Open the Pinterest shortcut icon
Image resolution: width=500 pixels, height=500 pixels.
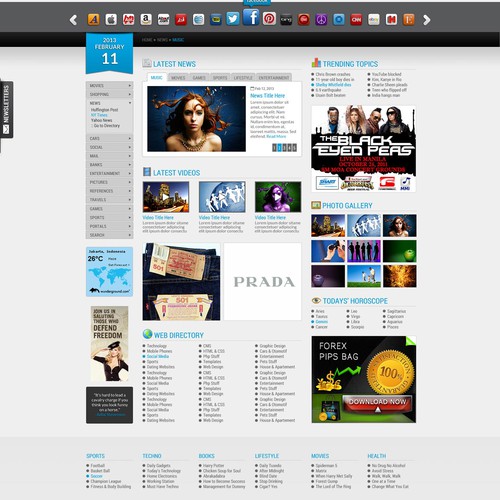(269, 19)
